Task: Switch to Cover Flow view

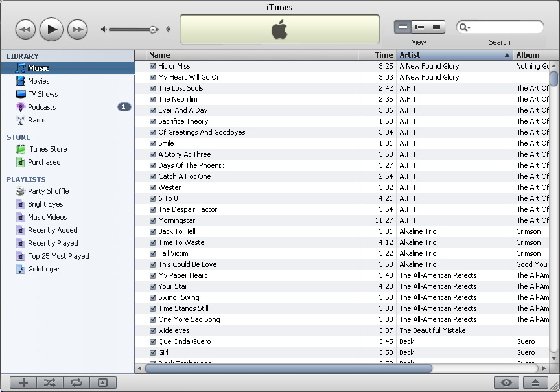Action: coord(436,27)
